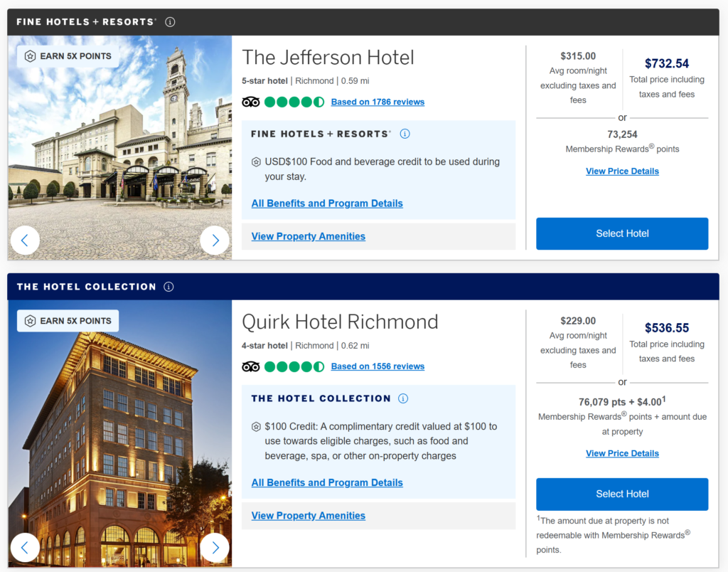The width and height of the screenshot is (728, 572).
Task: Click info icon in Quirk Hotel Collection benefits box
Action: click(403, 398)
